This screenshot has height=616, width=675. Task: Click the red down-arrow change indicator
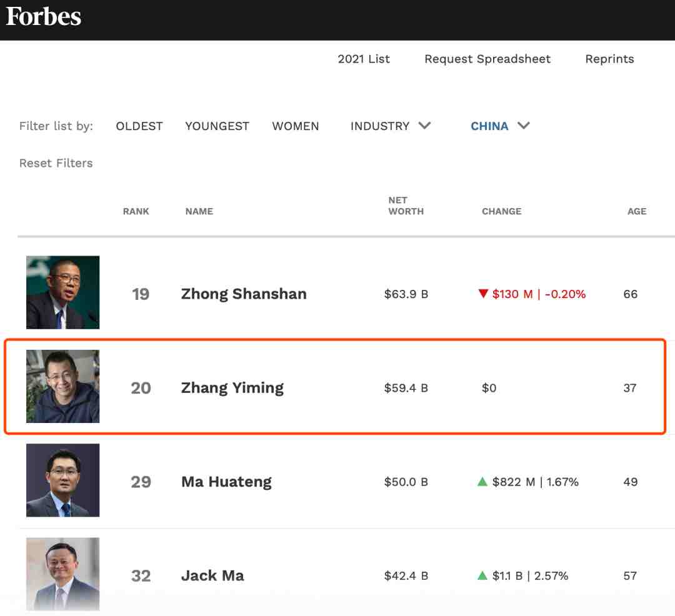[483, 294]
